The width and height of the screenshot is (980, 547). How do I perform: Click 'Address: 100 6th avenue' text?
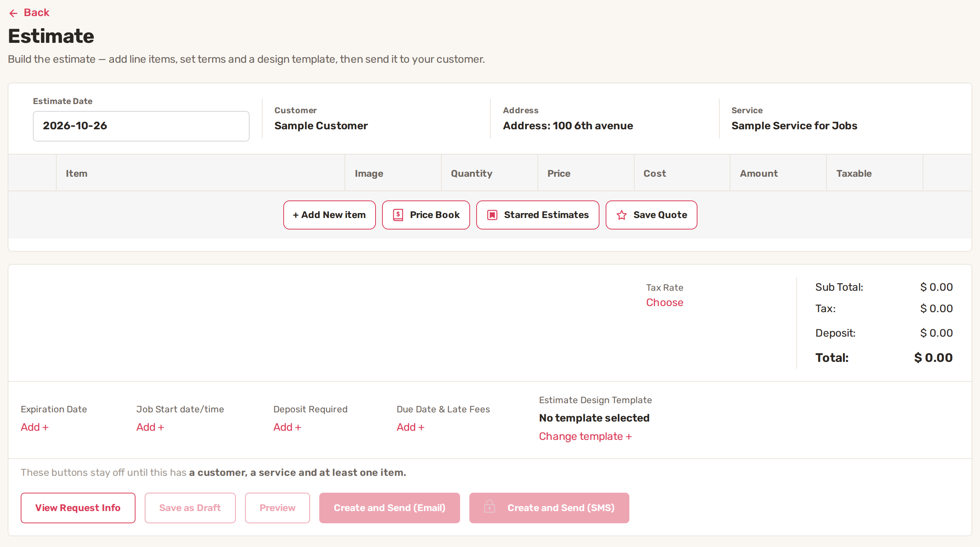(x=568, y=126)
